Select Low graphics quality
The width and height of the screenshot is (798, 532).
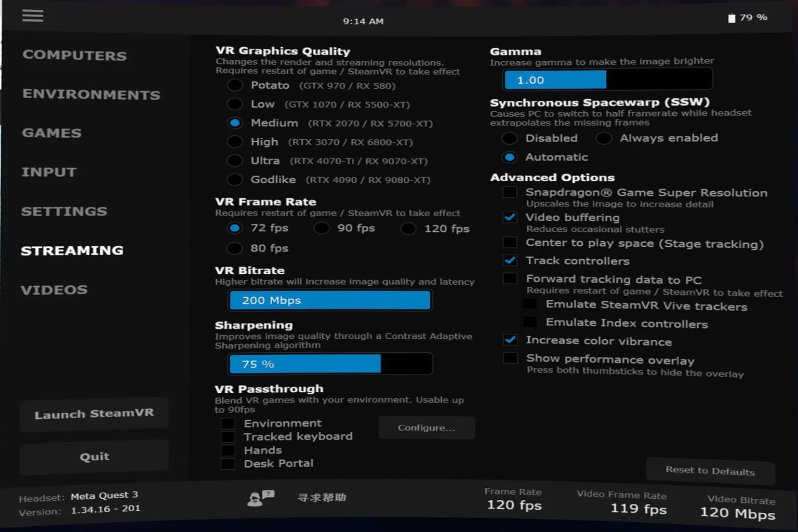tap(235, 104)
